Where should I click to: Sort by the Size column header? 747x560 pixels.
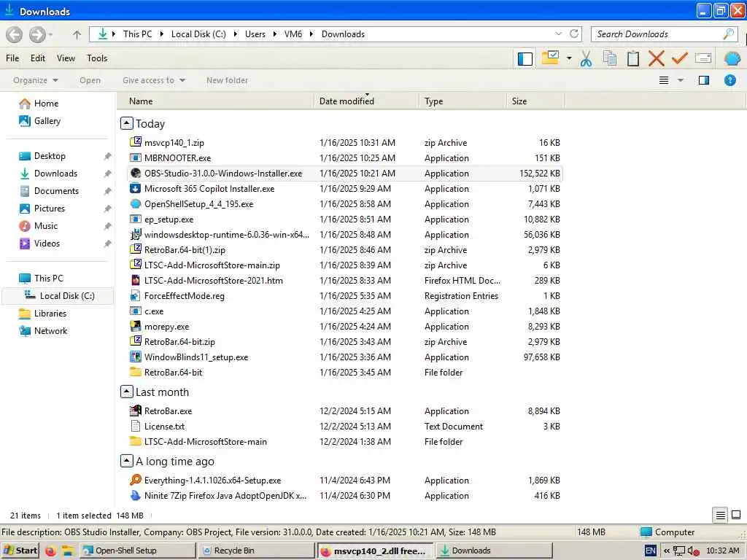click(535, 101)
